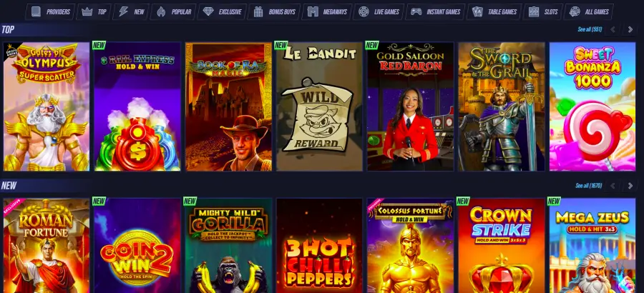The image size is (644, 293).
Task: Open the Bonus Buys category label
Action: pos(282,12)
